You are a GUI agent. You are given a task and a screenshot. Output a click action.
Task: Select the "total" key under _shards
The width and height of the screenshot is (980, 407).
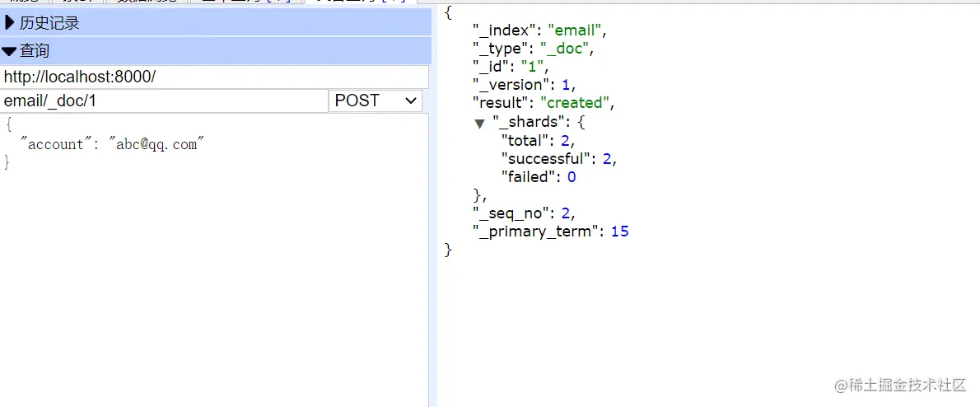527,141
